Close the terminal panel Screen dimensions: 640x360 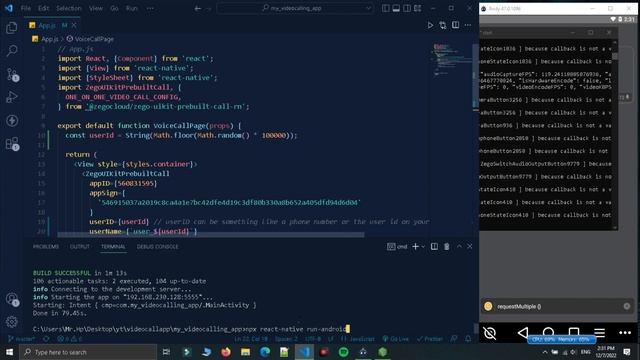[470, 247]
